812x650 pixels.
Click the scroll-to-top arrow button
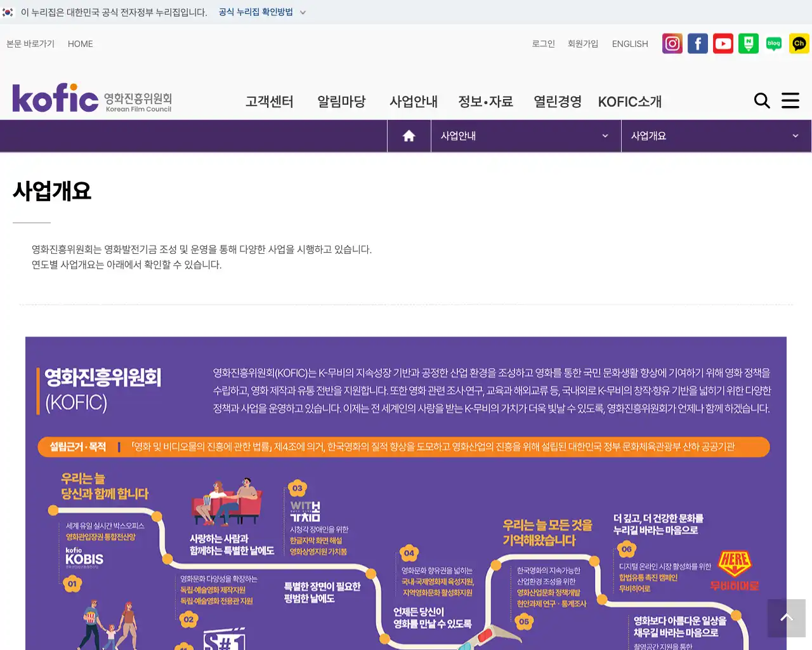tap(787, 618)
